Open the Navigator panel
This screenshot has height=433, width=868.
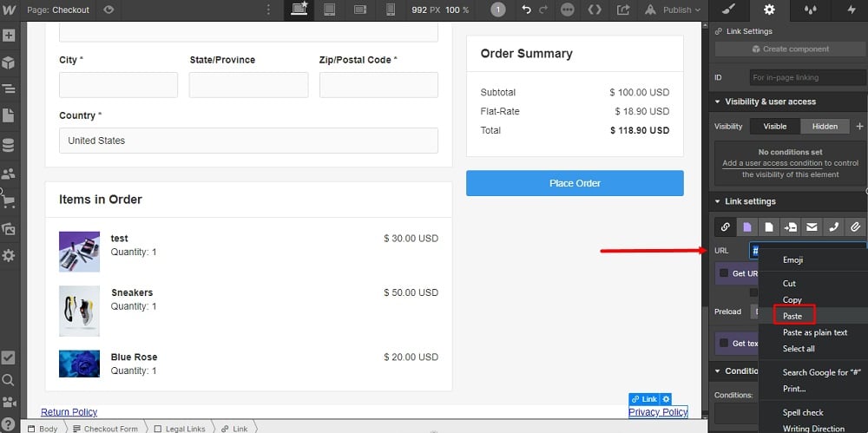(9, 89)
